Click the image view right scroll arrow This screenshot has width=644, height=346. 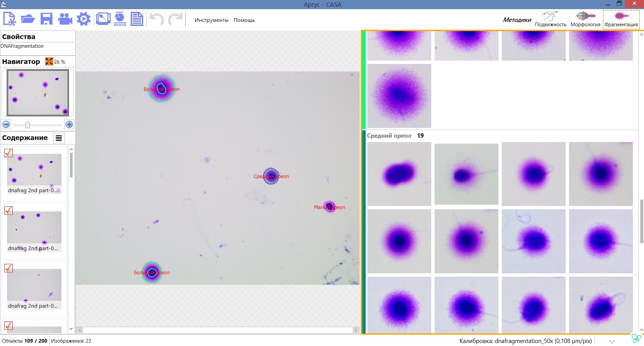coord(356,330)
